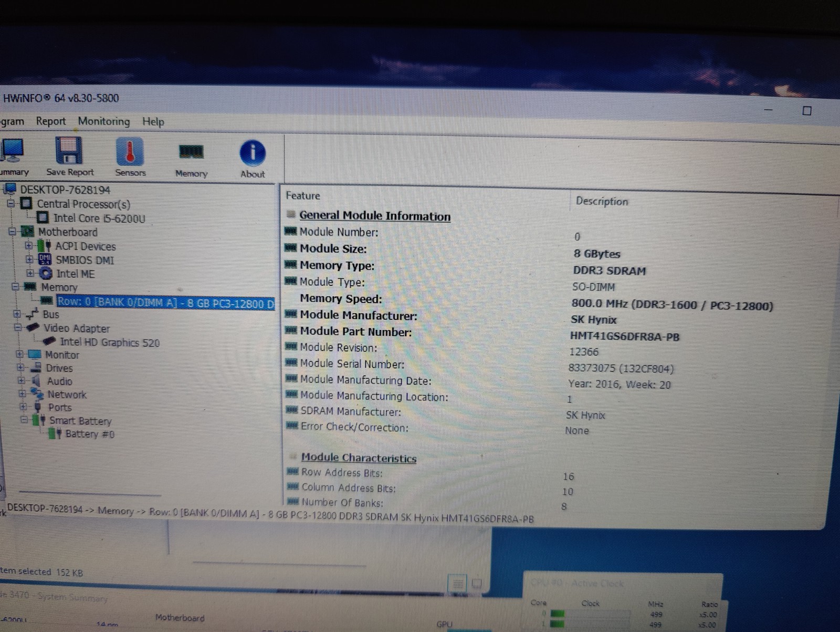
Task: Open the Report menu
Action: pos(51,121)
